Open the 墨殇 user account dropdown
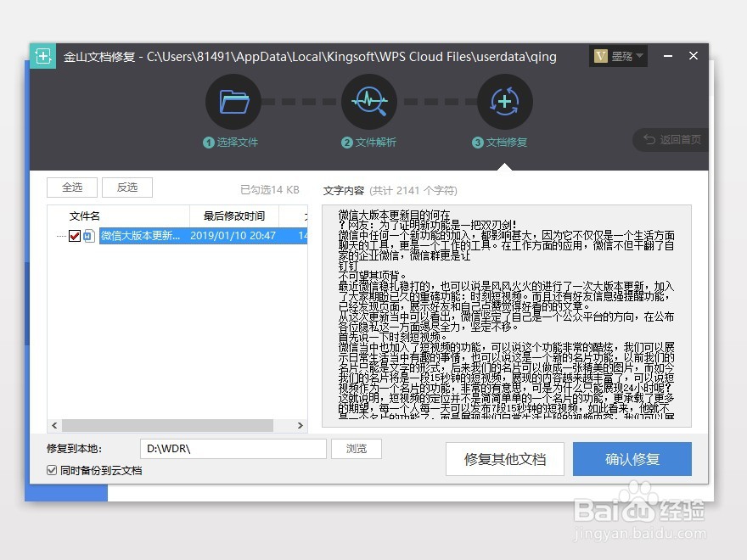The image size is (747, 560). 618,57
